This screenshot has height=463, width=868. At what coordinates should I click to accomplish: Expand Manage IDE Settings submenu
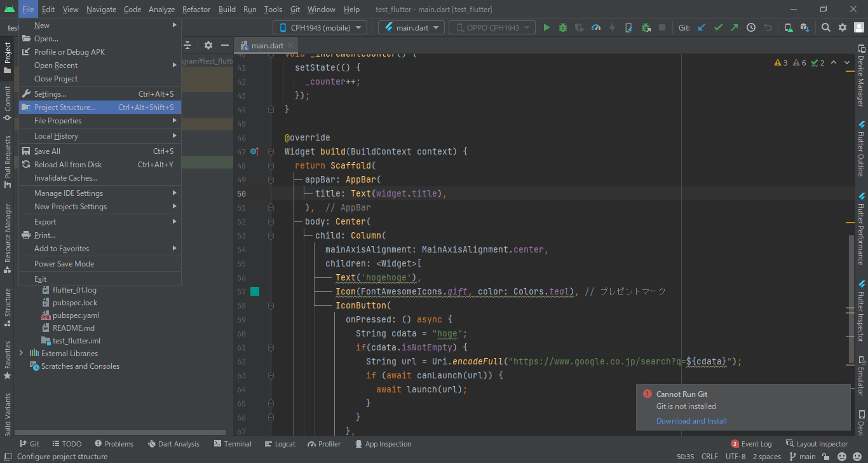[100, 193]
